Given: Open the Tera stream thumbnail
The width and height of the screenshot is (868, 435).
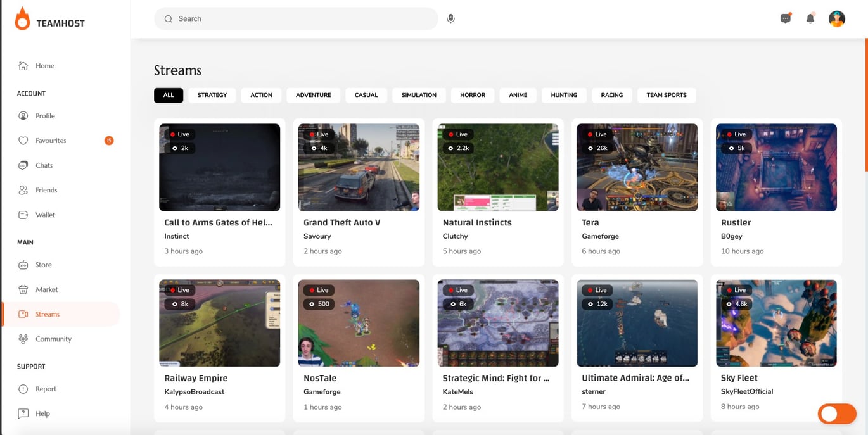Looking at the screenshot, I should 637,167.
